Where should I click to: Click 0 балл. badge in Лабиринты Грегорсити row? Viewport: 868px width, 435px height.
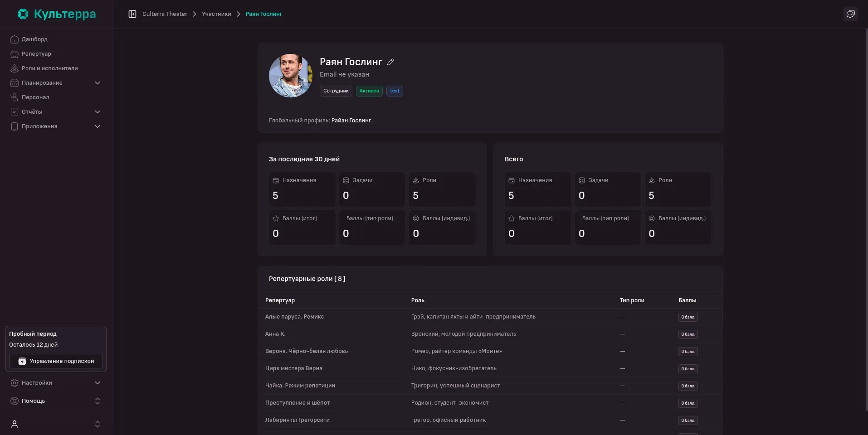tap(688, 420)
